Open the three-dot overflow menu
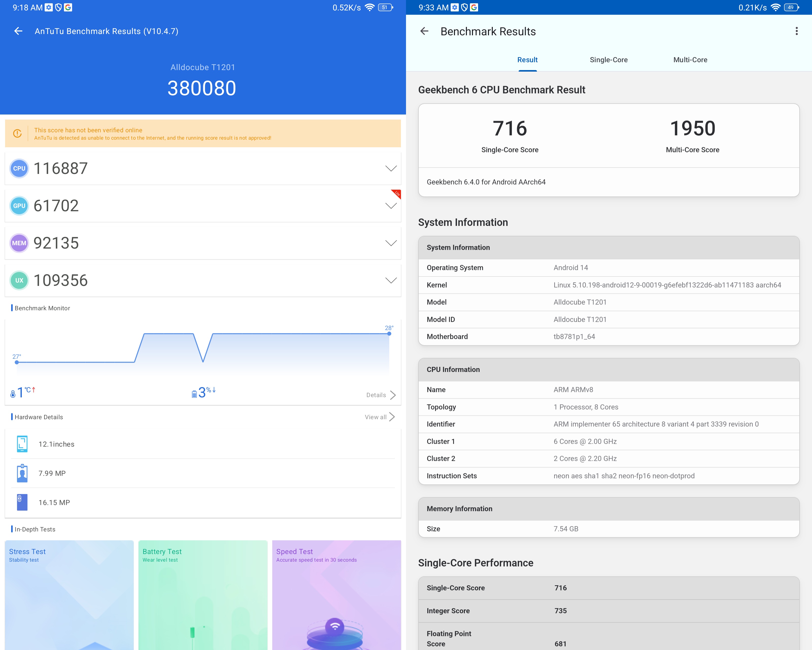Viewport: 812px width, 650px height. click(797, 31)
